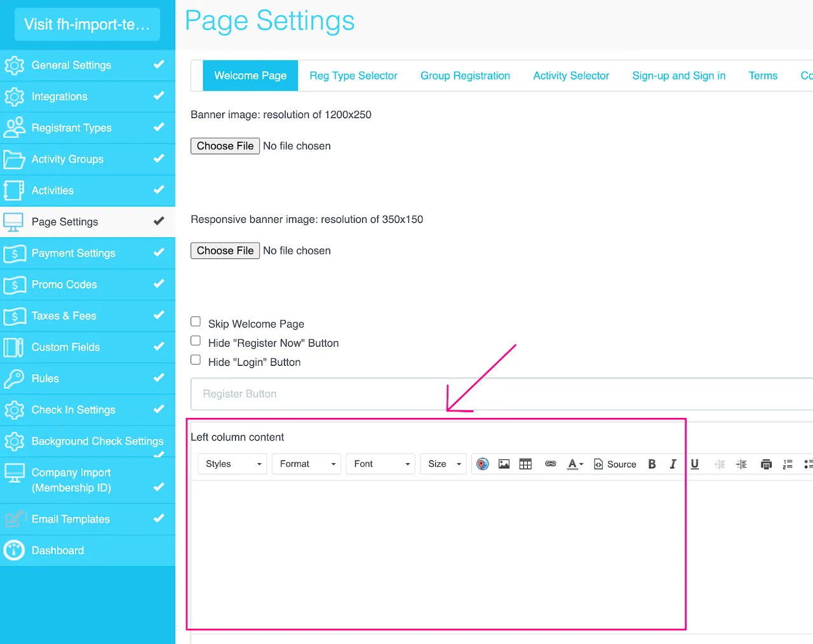813x644 pixels.
Task: Open Background Check Settings in sidebar
Action: [x=88, y=441]
